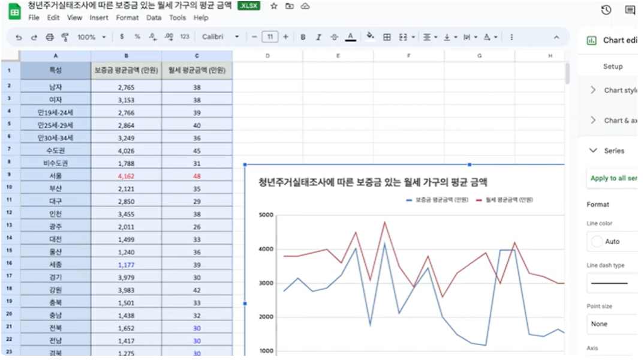Collapse the Series section in Chart editor
This screenshot has width=644, height=360.
pos(607,151)
